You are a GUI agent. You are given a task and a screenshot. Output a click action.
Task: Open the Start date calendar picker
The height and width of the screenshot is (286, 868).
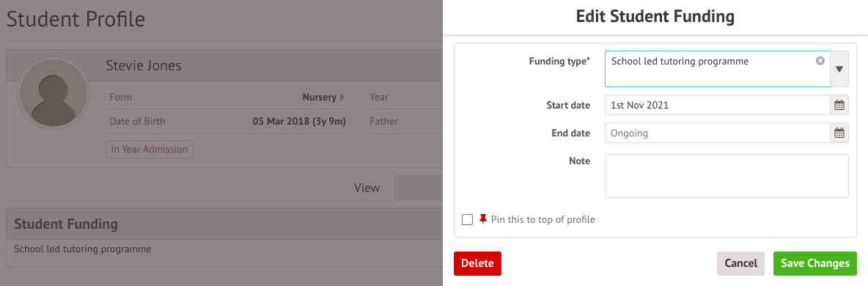pyautogui.click(x=839, y=105)
